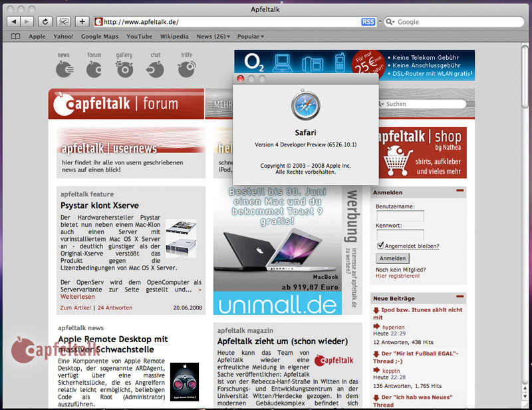Click the forward arrow button
Viewport: 532px width, 410px height.
27,22
